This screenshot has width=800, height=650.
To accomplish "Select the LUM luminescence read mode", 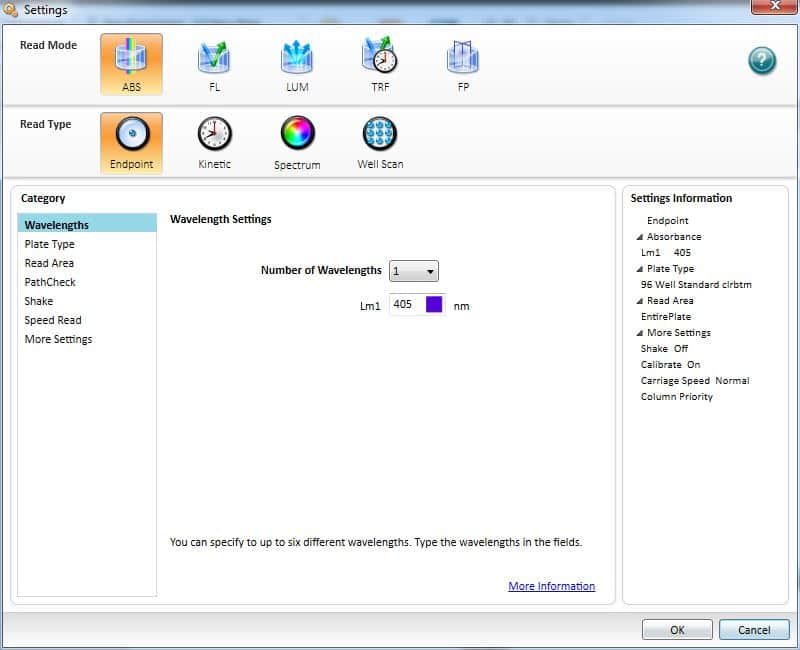I will [297, 64].
